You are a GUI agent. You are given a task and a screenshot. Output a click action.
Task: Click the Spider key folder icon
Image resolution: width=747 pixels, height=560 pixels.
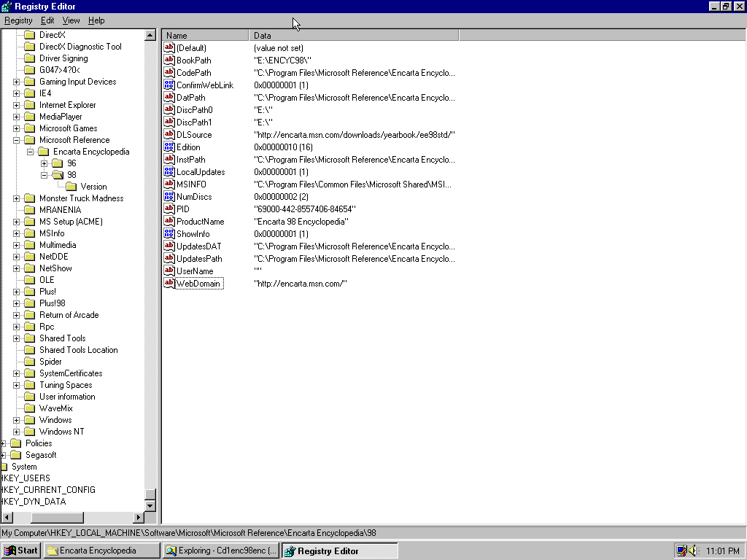click(x=29, y=362)
